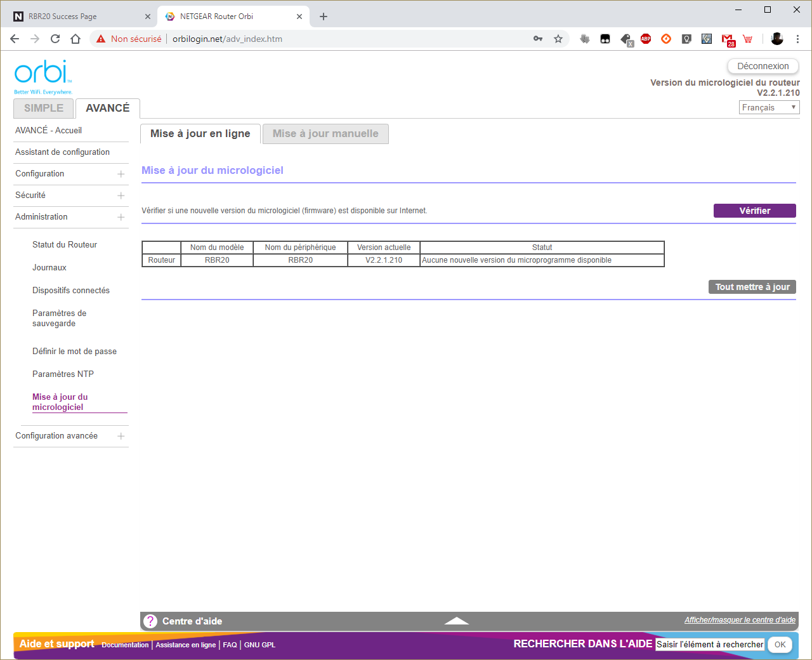Open Paramètres NTP page
Viewport: 812px width, 660px height.
(x=63, y=374)
